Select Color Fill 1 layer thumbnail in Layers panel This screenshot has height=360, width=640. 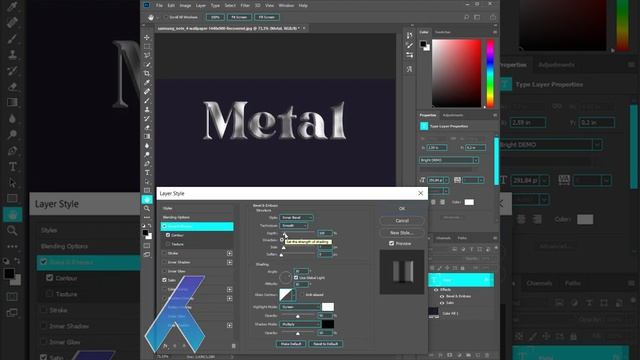coord(433,313)
